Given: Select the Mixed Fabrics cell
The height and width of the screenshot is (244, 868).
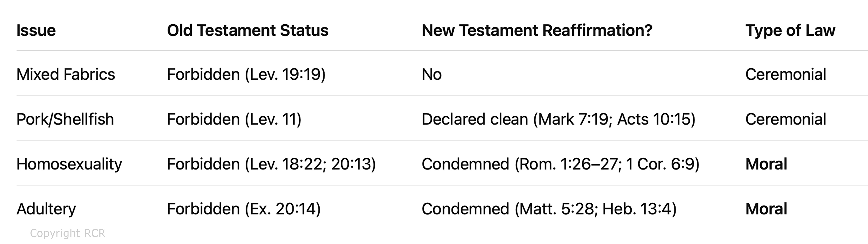Looking at the screenshot, I should [x=66, y=74].
